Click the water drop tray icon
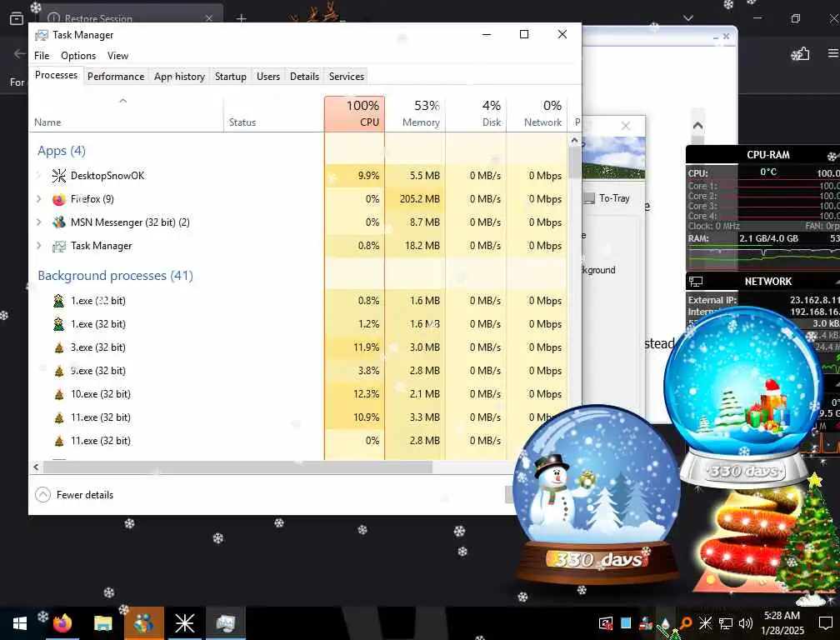Screen dimensions: 840x640 click(665, 622)
